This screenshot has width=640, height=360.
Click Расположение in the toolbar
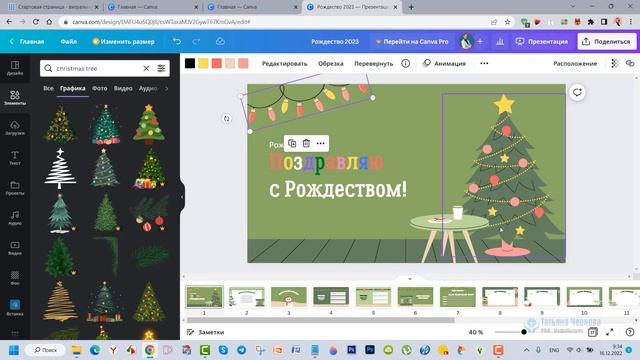pyautogui.click(x=575, y=63)
